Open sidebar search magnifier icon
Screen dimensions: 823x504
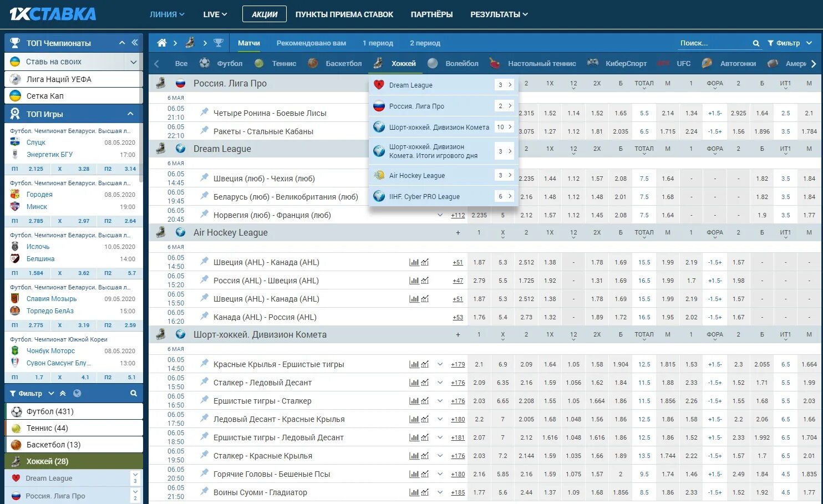point(134,393)
